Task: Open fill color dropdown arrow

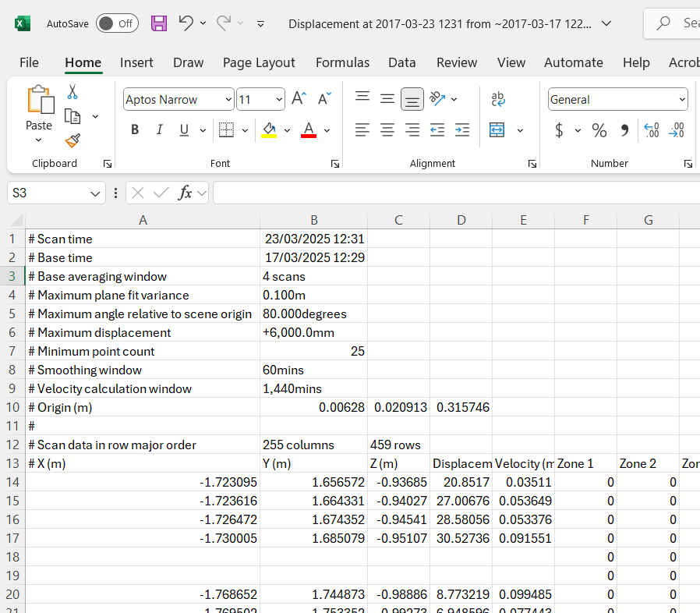Action: coord(287,130)
